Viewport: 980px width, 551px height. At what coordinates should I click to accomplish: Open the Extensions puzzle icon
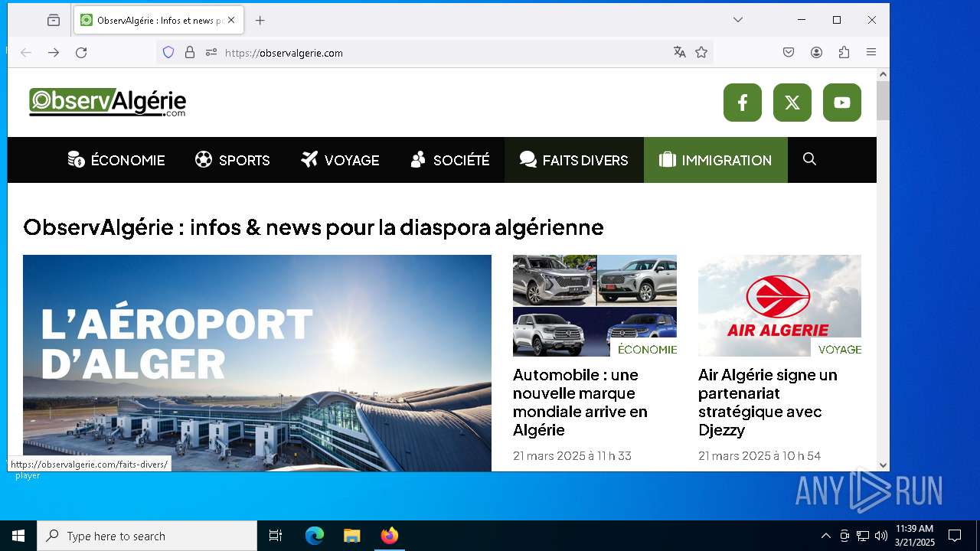click(844, 52)
